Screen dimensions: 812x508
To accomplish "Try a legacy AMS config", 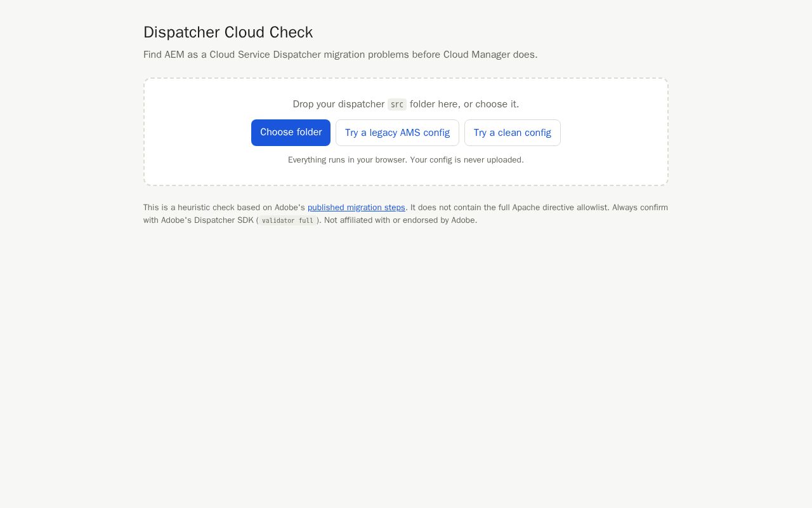I will [x=397, y=133].
